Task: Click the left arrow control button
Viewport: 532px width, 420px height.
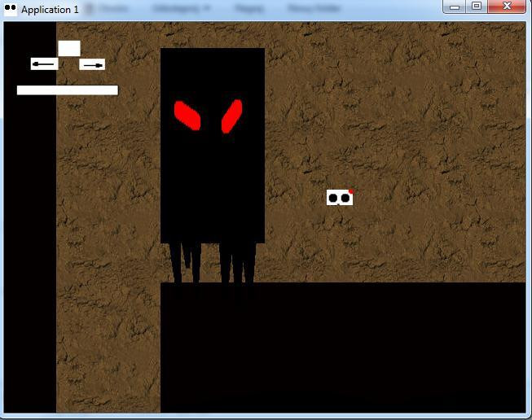Action: click(45, 63)
